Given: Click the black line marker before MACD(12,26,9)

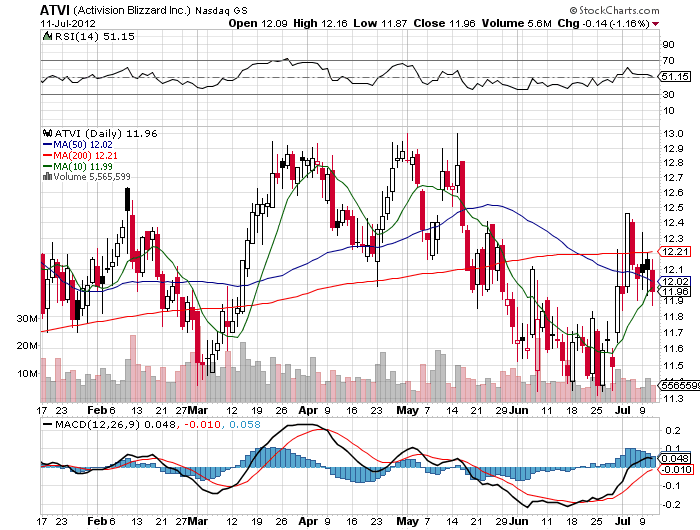Looking at the screenshot, I should (47, 424).
